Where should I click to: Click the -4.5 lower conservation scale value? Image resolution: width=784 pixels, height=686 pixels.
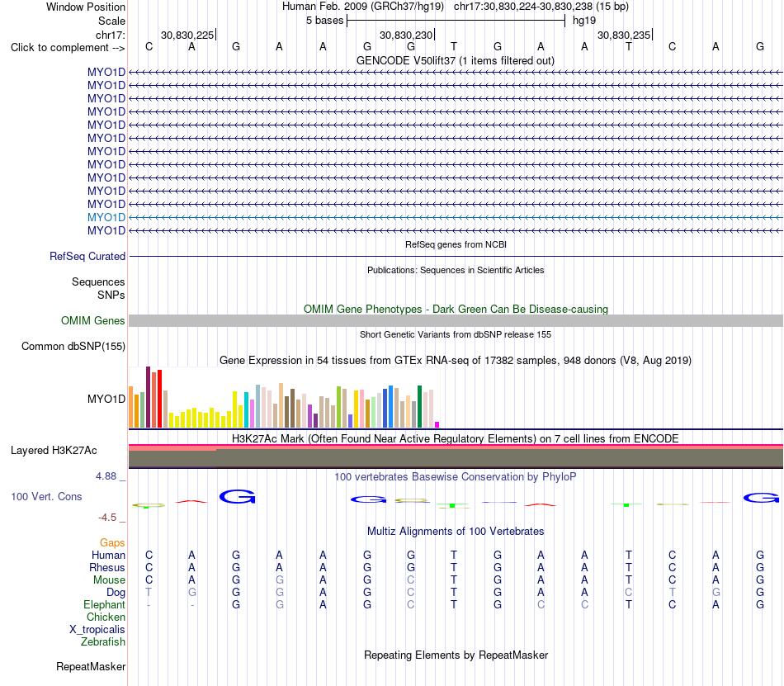point(107,518)
